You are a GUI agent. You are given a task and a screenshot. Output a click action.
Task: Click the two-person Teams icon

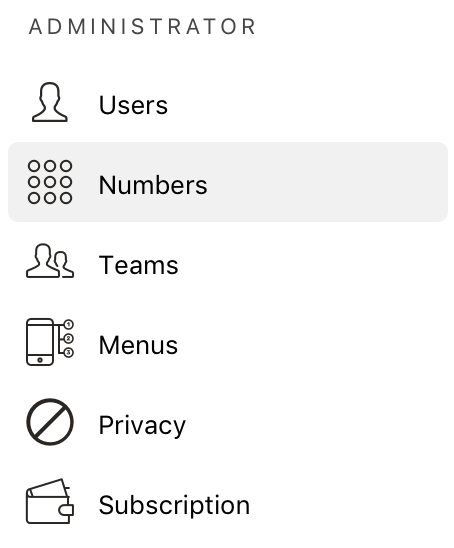[50, 261]
